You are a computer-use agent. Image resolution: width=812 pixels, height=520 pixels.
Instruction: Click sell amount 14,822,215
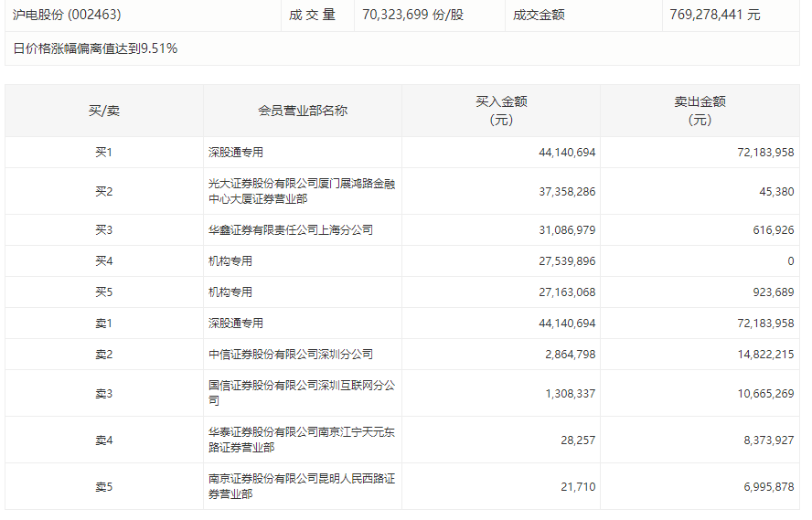[x=765, y=354]
